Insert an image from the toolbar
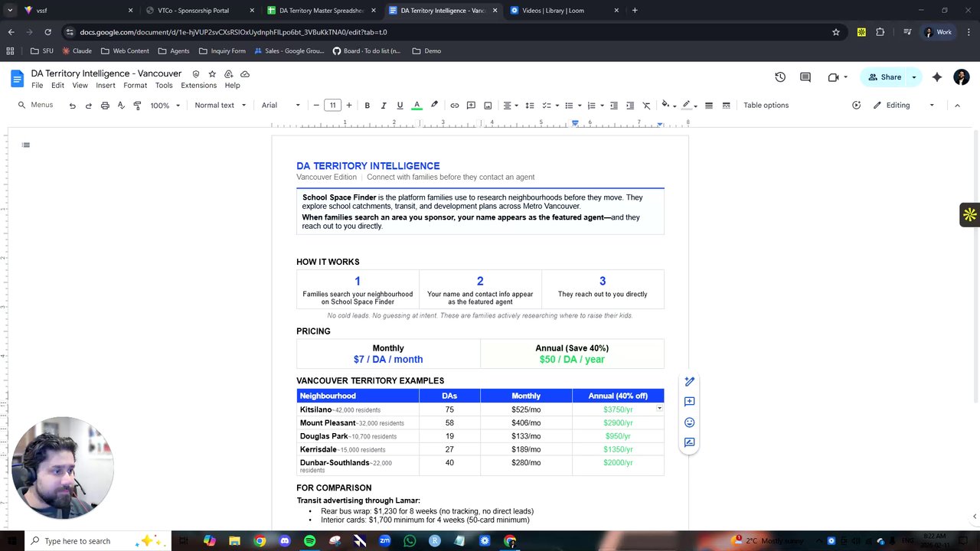The height and width of the screenshot is (551, 980). point(488,106)
